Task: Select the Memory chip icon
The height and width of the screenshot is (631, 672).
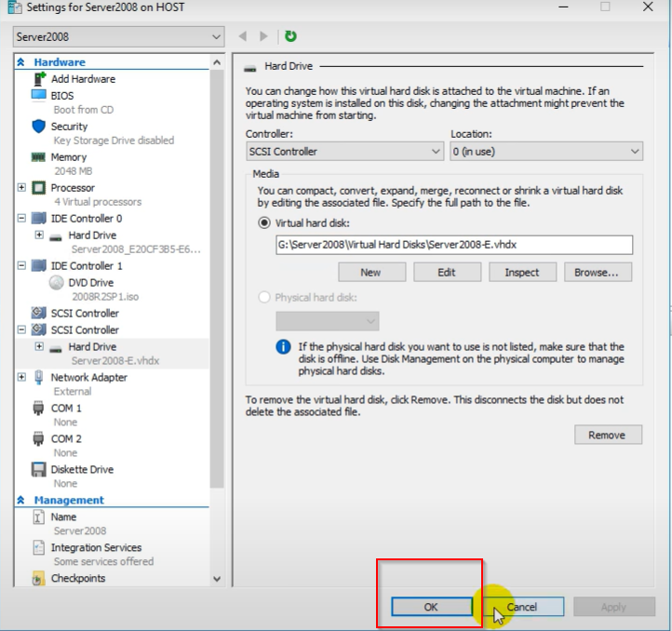Action: tap(38, 157)
